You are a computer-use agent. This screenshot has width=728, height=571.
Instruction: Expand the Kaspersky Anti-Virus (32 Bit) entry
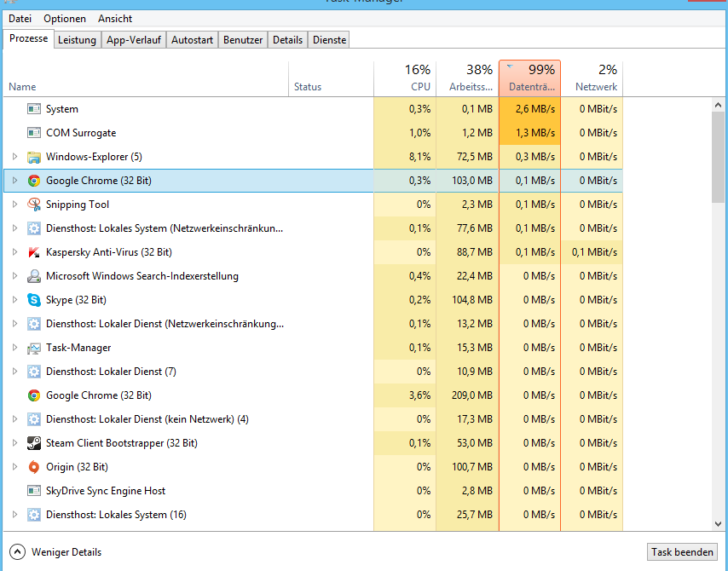[14, 252]
